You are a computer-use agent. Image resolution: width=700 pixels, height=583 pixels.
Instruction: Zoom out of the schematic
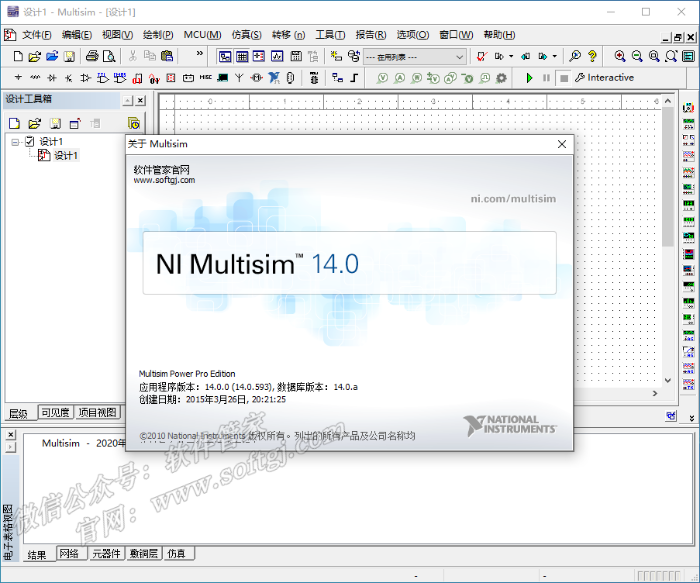(637, 56)
